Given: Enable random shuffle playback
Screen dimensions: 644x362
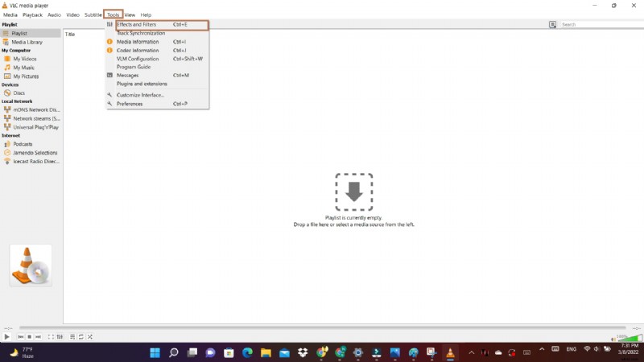Looking at the screenshot, I should [x=89, y=336].
